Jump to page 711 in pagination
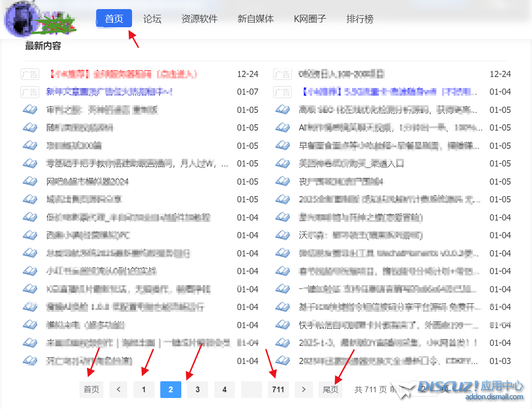Image resolution: width=532 pixels, height=409 pixels. click(x=278, y=390)
